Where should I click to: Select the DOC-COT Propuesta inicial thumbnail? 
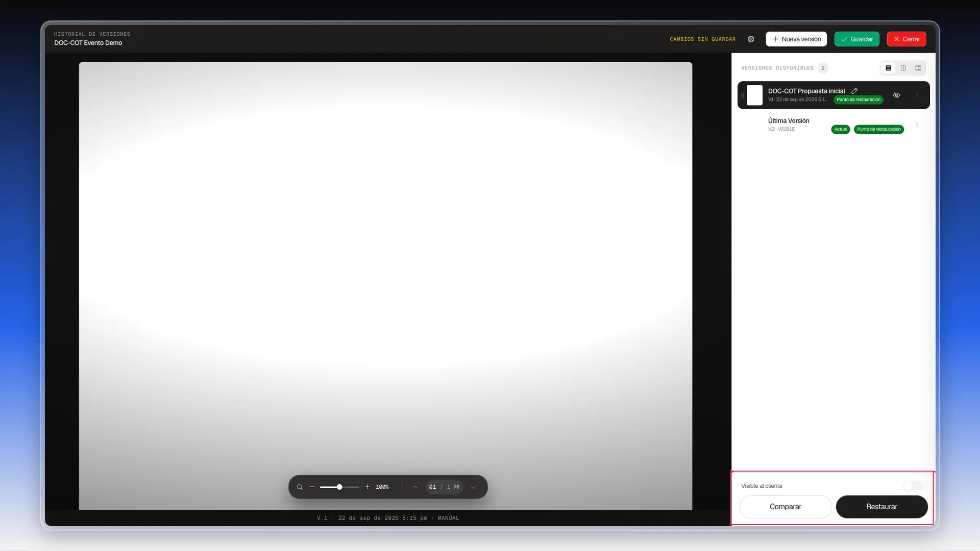pos(754,95)
